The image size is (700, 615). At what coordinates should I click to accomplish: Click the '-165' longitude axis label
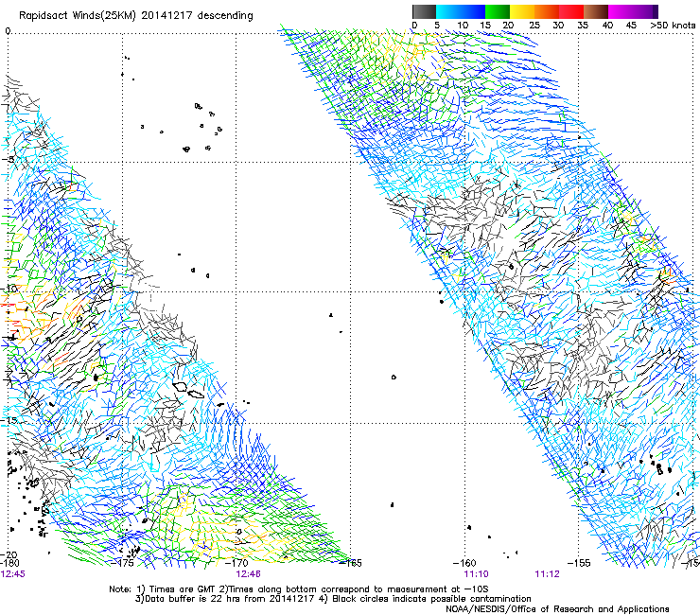tap(350, 563)
